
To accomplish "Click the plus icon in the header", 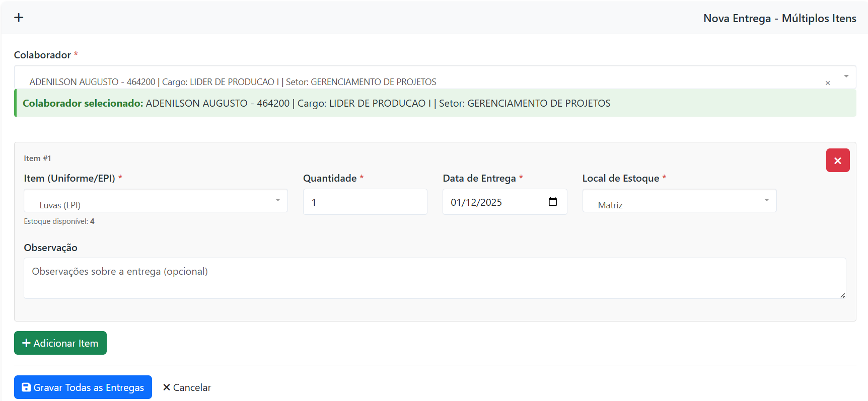I will coord(19,18).
